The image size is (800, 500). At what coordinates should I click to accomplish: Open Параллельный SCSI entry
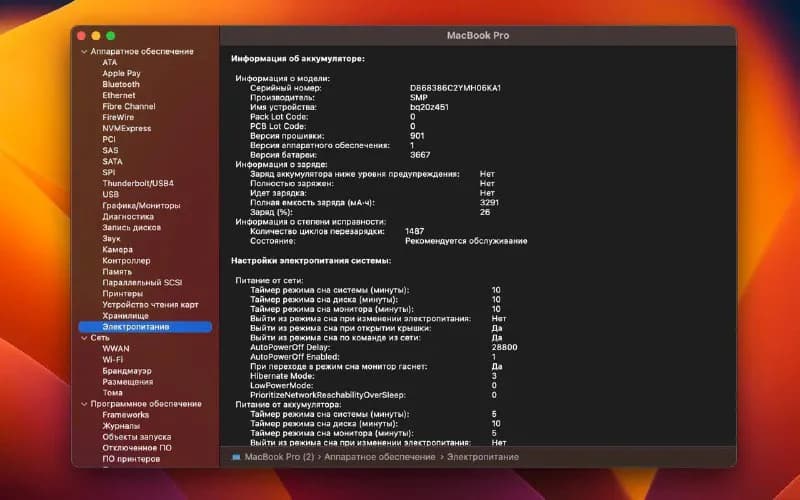[x=142, y=283]
